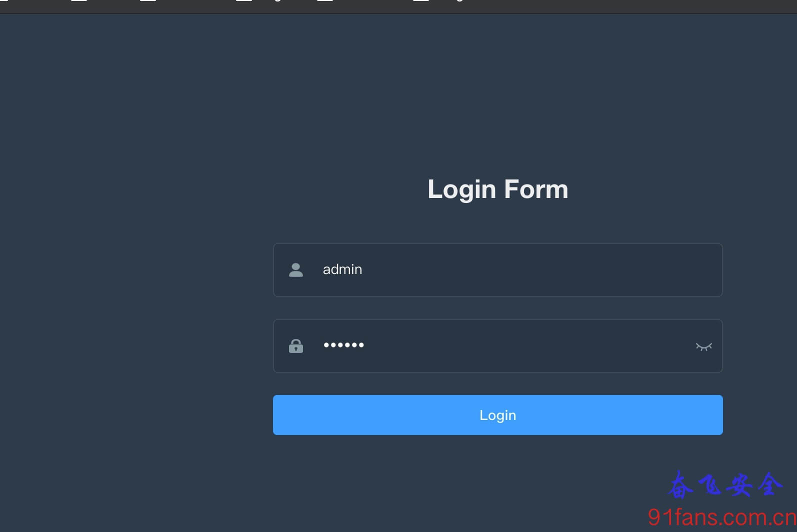Click the blue Login button
Viewport: 797px width, 532px height.
(x=497, y=415)
